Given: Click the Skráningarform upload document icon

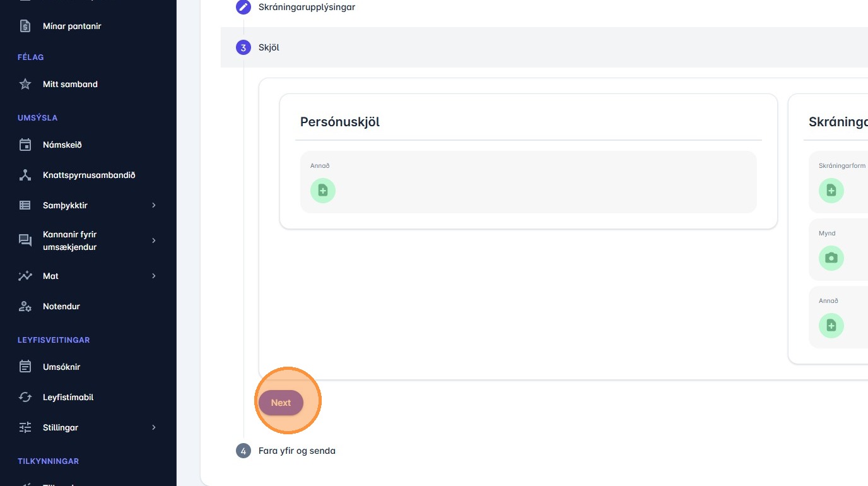Looking at the screenshot, I should [831, 191].
